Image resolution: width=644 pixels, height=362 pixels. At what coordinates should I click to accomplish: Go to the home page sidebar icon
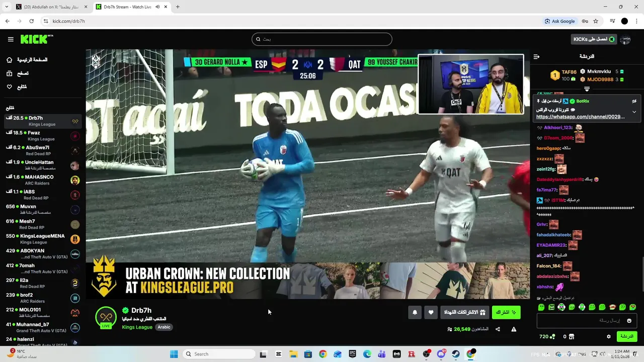(x=9, y=60)
